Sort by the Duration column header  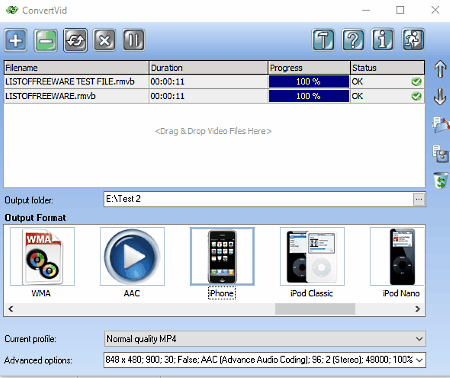coord(208,68)
